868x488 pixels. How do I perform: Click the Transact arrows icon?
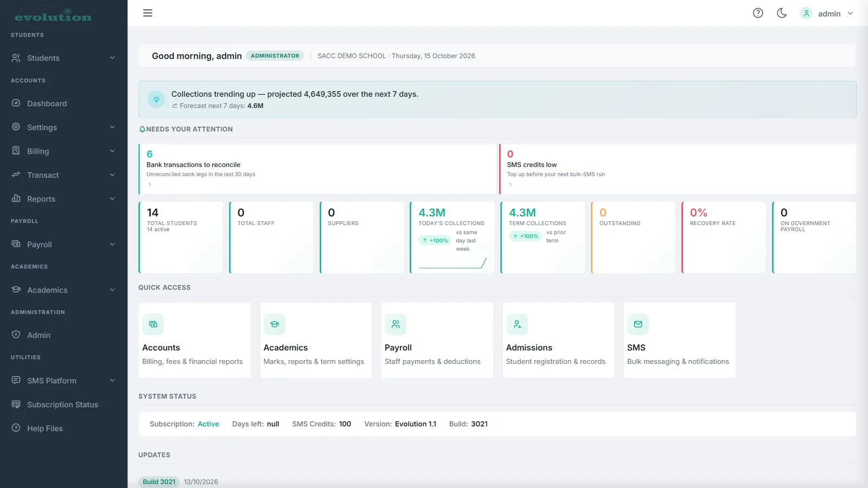coord(16,175)
